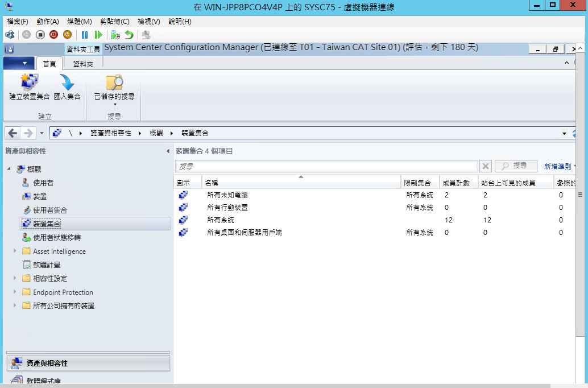Click the orange Save state icon

click(x=67, y=35)
